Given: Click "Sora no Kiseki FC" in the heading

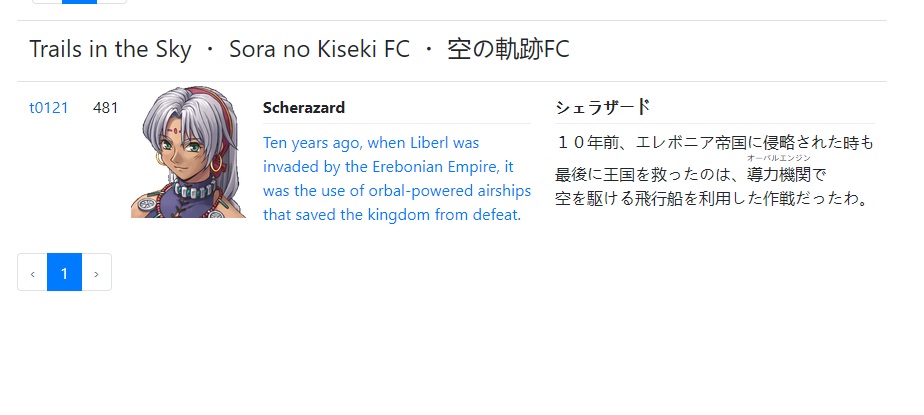Looking at the screenshot, I should [319, 49].
